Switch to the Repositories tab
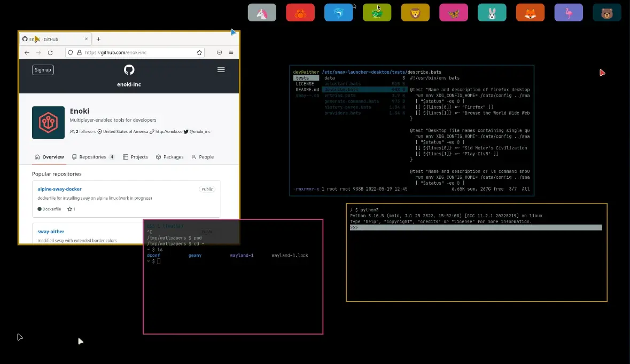Image resolution: width=630 pixels, height=364 pixels. [x=92, y=157]
